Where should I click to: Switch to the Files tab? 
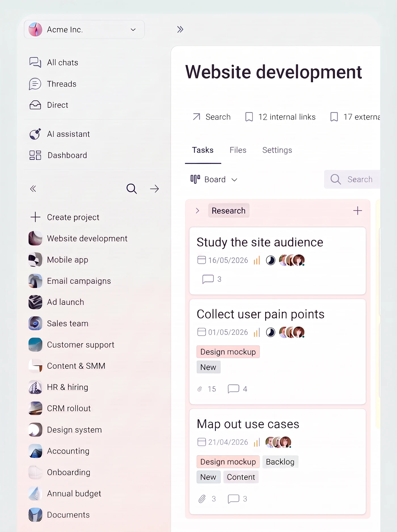coord(238,150)
